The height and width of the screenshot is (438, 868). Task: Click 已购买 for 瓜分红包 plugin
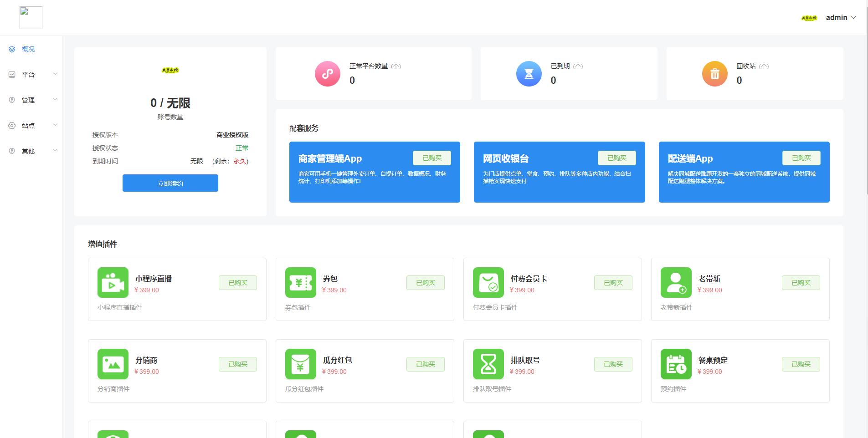(x=426, y=364)
